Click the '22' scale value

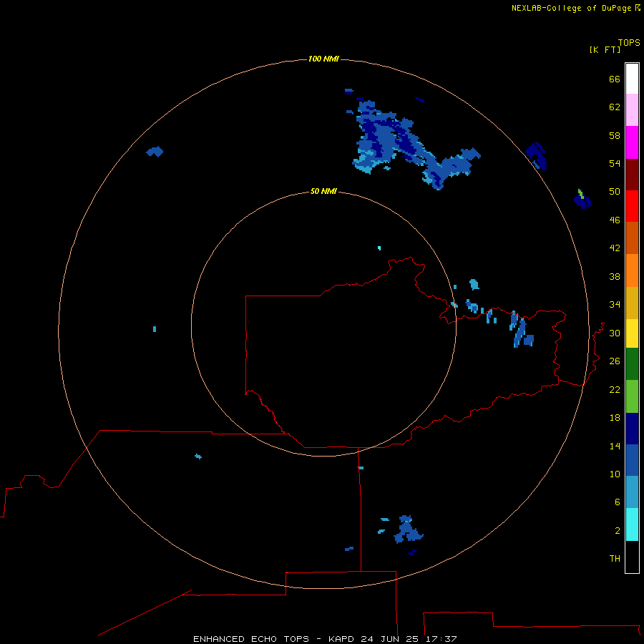615,390
